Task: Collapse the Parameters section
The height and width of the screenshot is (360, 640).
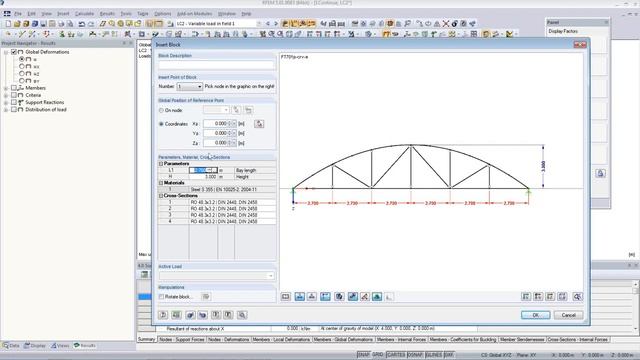Action: click(161, 164)
